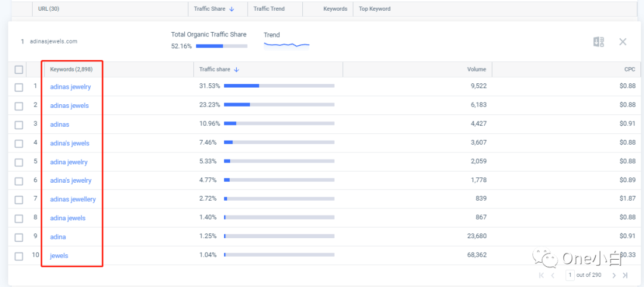Click the adinasjewels.com domain name
The height and width of the screenshot is (287, 644).
point(54,42)
